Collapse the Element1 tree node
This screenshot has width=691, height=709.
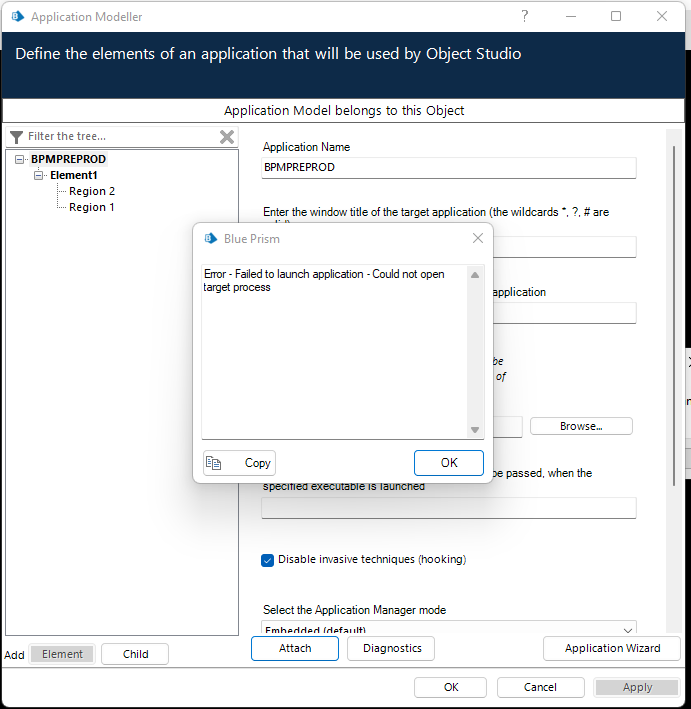(38, 175)
